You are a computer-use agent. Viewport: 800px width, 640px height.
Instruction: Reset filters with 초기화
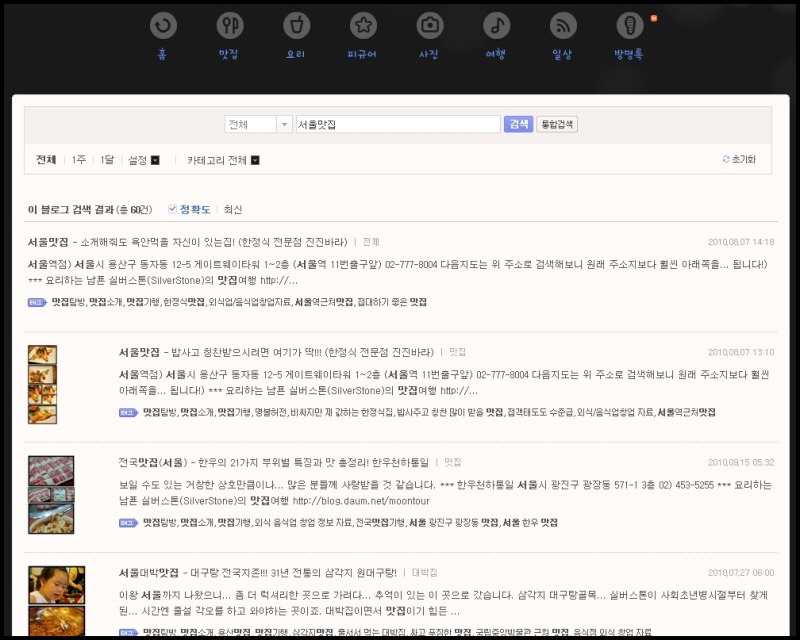pos(739,160)
